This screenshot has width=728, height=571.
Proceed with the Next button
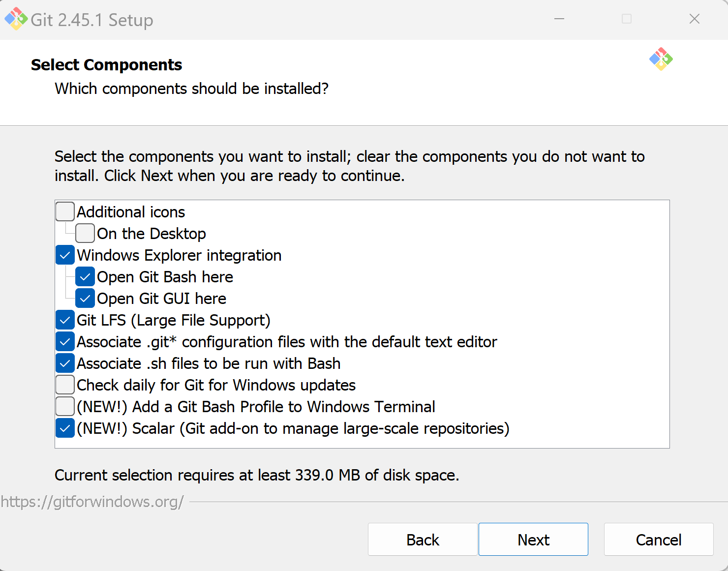click(533, 540)
